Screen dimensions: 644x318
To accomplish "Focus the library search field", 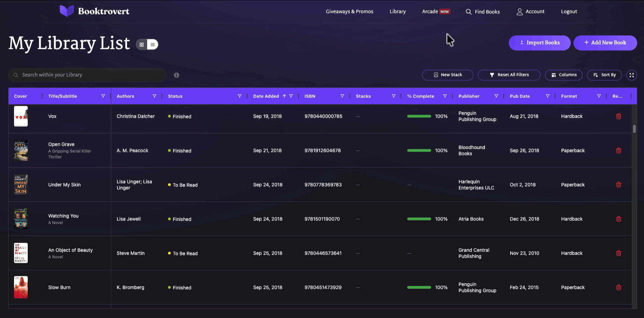I will [87, 75].
